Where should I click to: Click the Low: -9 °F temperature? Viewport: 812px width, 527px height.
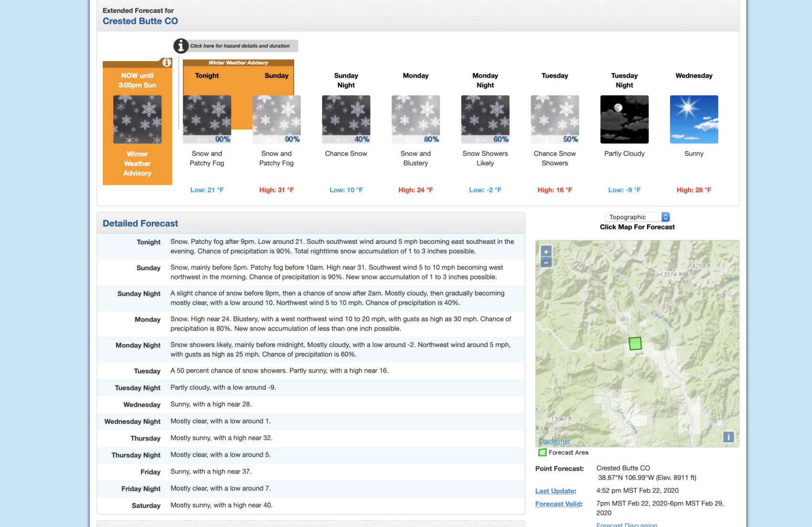pyautogui.click(x=624, y=190)
